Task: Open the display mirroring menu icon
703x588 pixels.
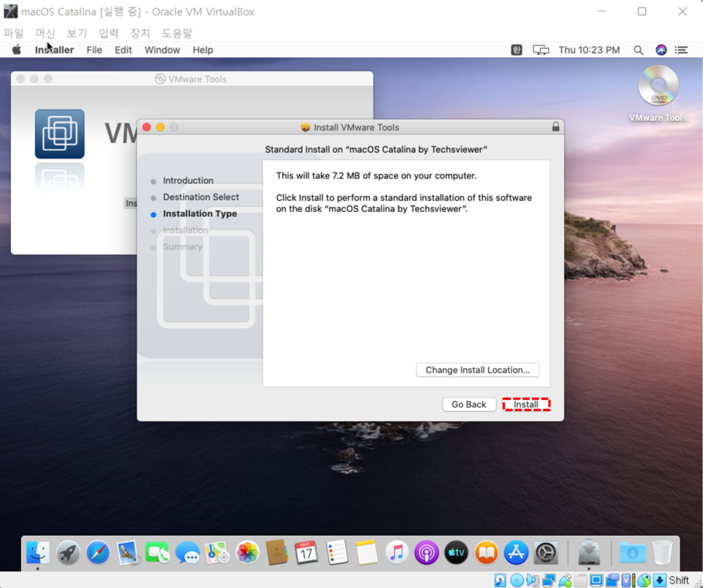Action: 541,50
